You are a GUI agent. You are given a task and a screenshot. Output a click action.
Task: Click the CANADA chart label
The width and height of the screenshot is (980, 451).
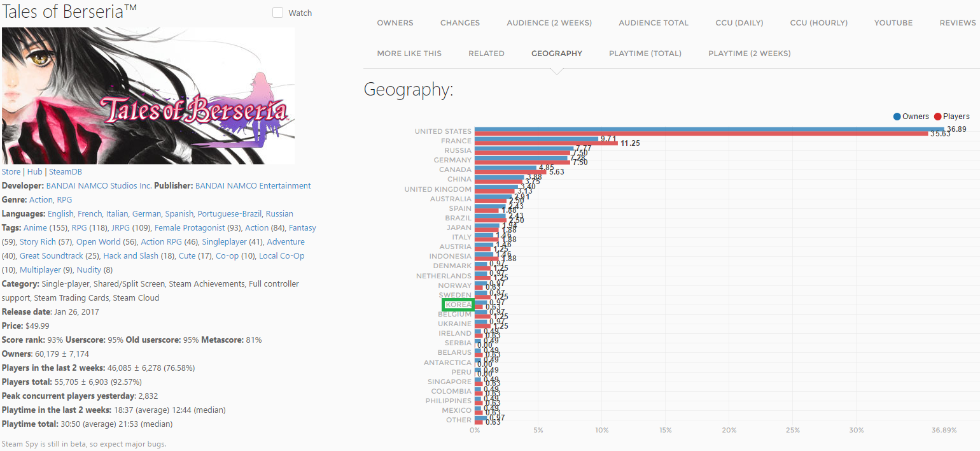456,170
